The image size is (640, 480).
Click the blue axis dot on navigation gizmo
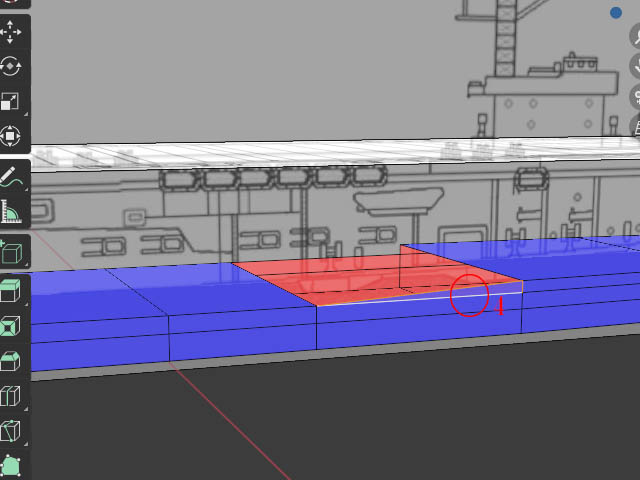point(616,13)
